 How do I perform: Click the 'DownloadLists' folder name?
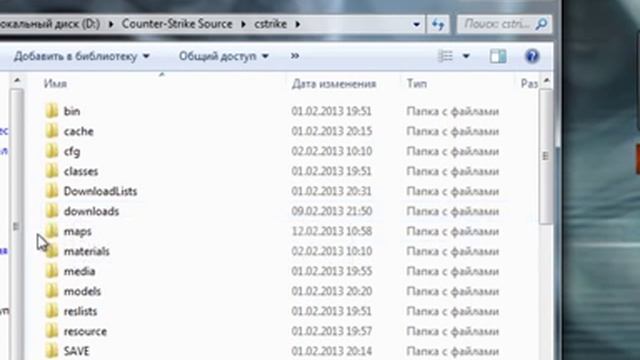click(x=100, y=191)
